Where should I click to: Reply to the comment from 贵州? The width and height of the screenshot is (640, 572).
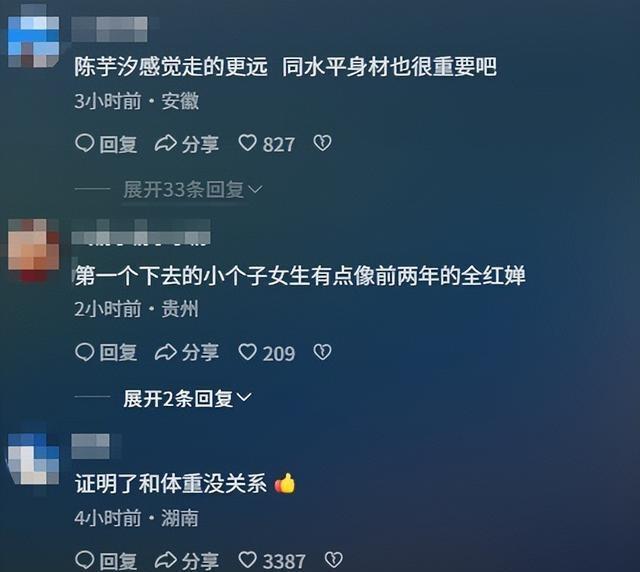pos(106,352)
